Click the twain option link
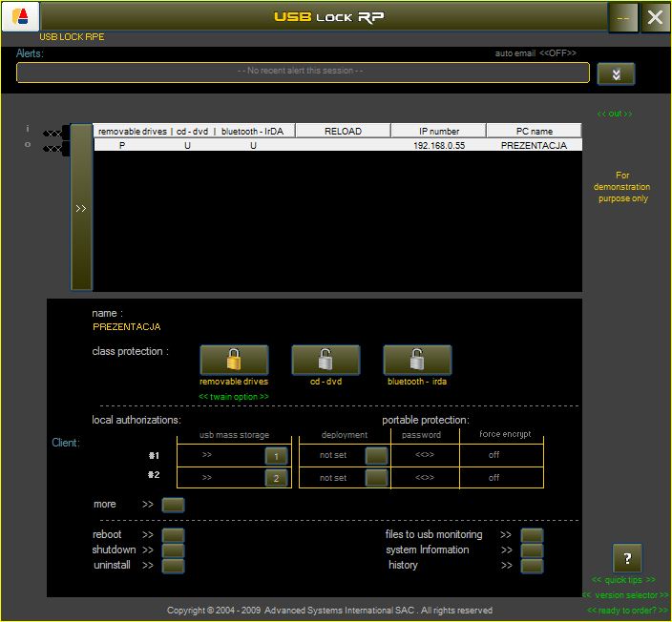The height and width of the screenshot is (622, 672). (234, 396)
